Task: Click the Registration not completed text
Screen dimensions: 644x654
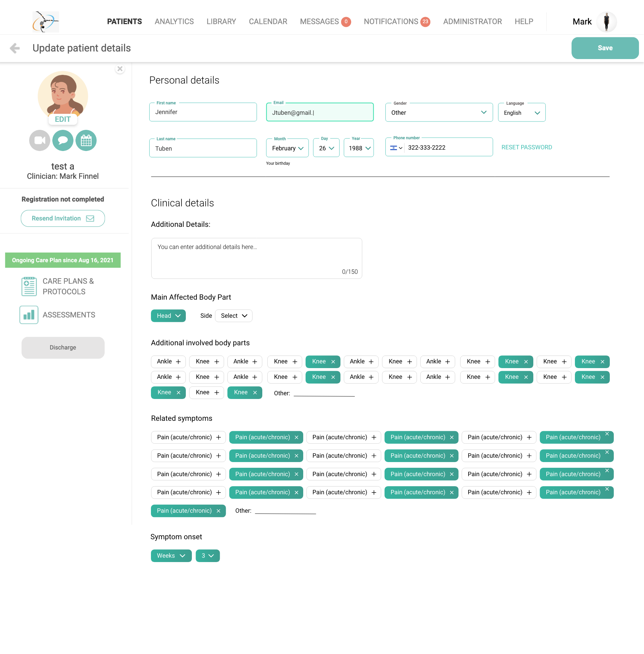Action: click(63, 199)
